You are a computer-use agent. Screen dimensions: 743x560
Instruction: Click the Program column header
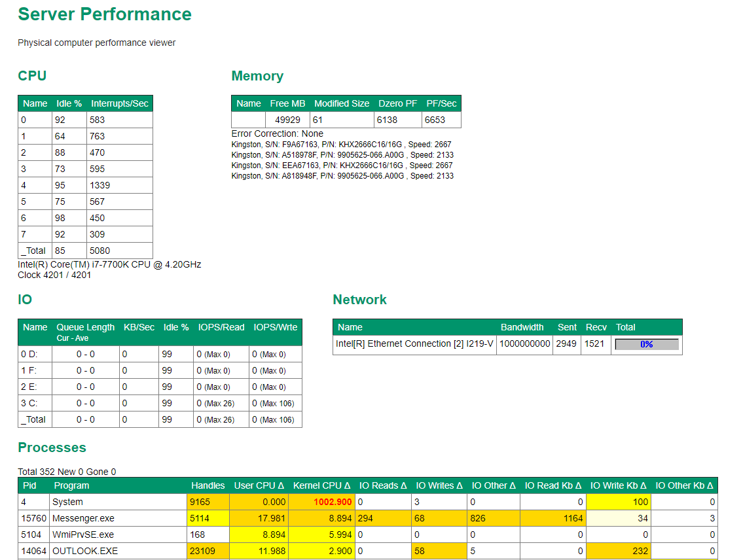point(71,485)
